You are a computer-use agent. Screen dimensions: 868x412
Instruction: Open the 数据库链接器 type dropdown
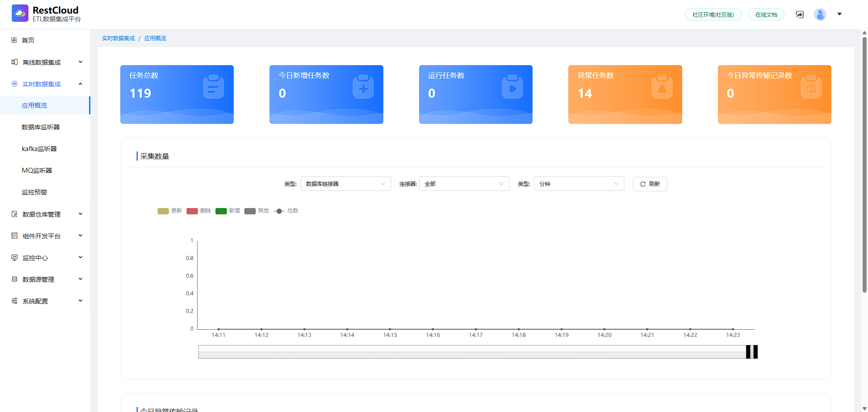click(x=345, y=184)
